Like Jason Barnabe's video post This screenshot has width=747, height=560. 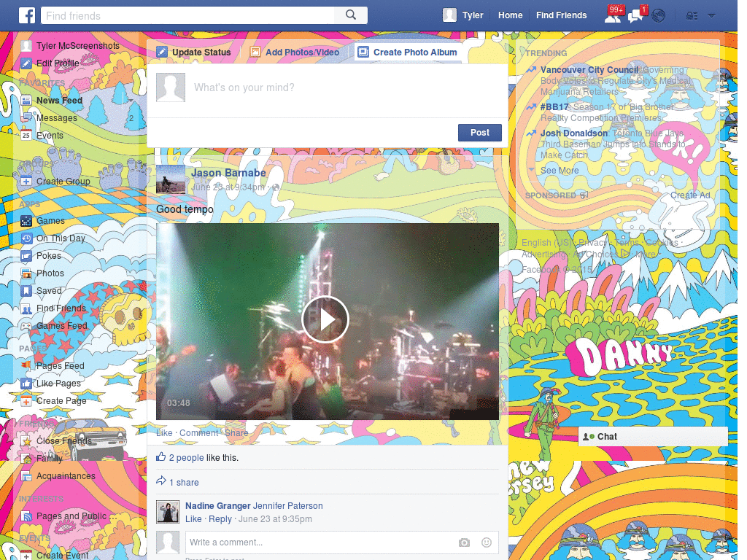164,433
